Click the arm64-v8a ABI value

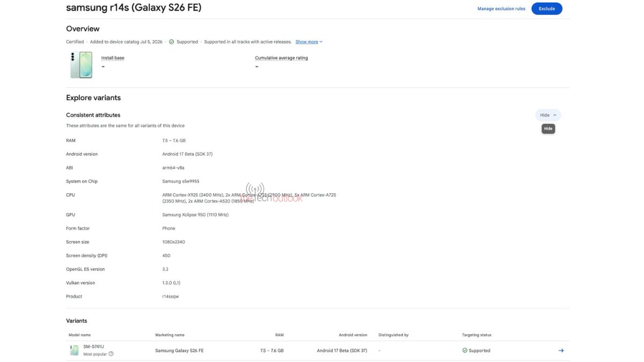click(x=173, y=168)
